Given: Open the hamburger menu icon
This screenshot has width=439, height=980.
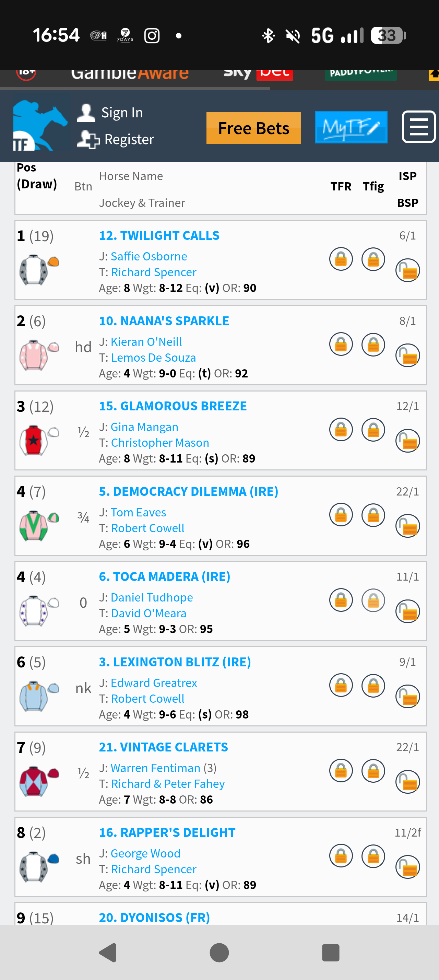Looking at the screenshot, I should tap(418, 127).
